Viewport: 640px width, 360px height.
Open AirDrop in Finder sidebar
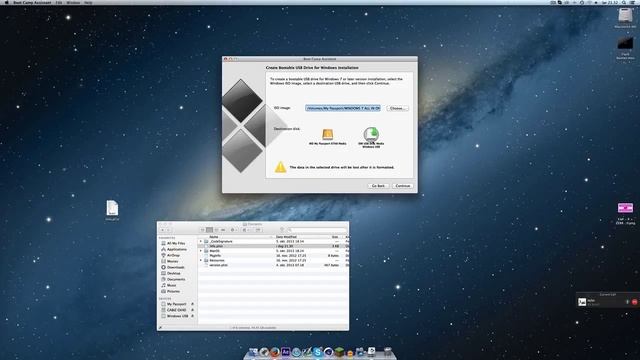click(x=173, y=256)
